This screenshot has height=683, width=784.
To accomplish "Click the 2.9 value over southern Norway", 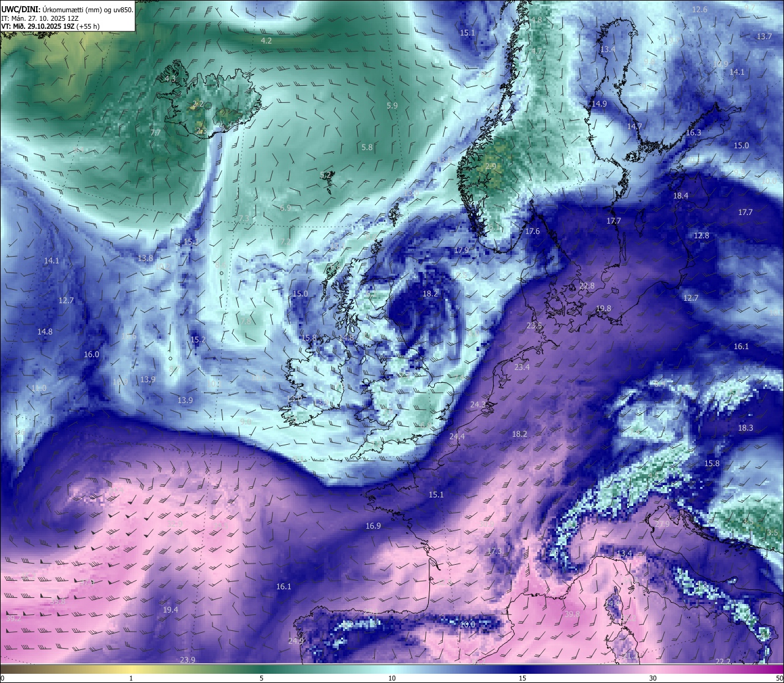I will click(x=491, y=166).
